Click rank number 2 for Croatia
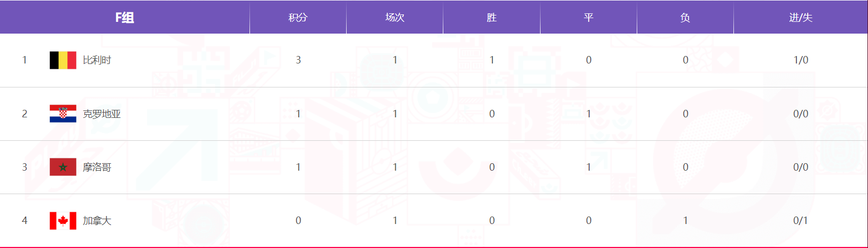868x248 pixels. click(x=25, y=114)
